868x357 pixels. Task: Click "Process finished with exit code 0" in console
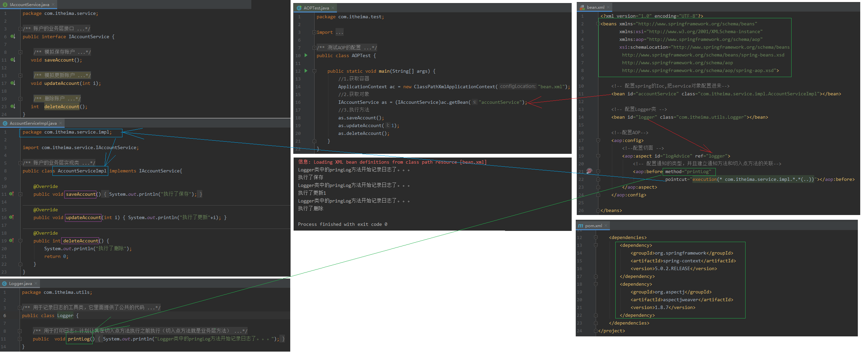pos(342,224)
